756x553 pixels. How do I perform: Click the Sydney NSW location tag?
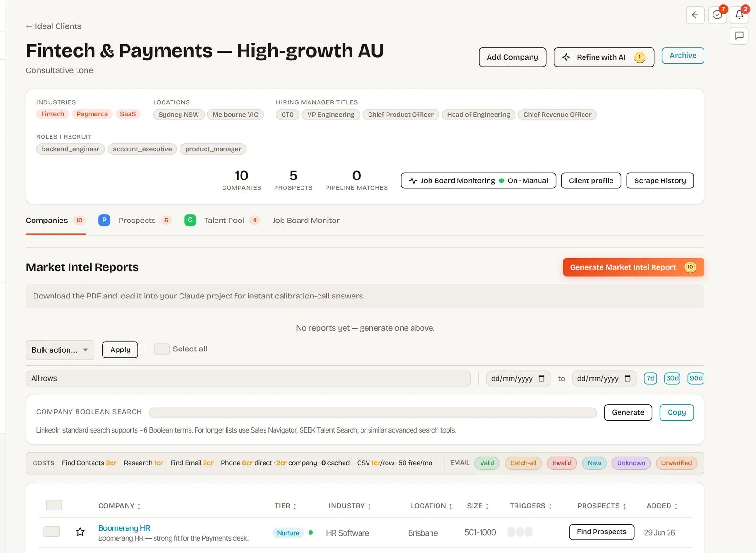click(179, 115)
